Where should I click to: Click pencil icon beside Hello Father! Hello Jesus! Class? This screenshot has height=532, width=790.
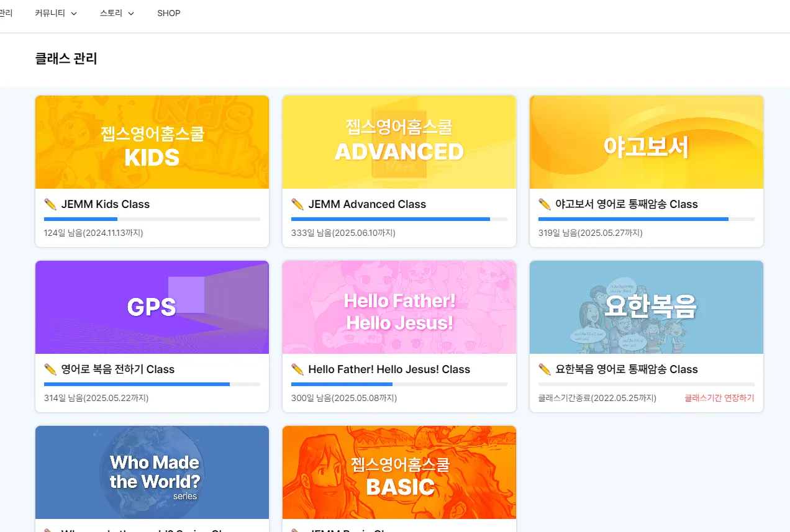point(297,369)
